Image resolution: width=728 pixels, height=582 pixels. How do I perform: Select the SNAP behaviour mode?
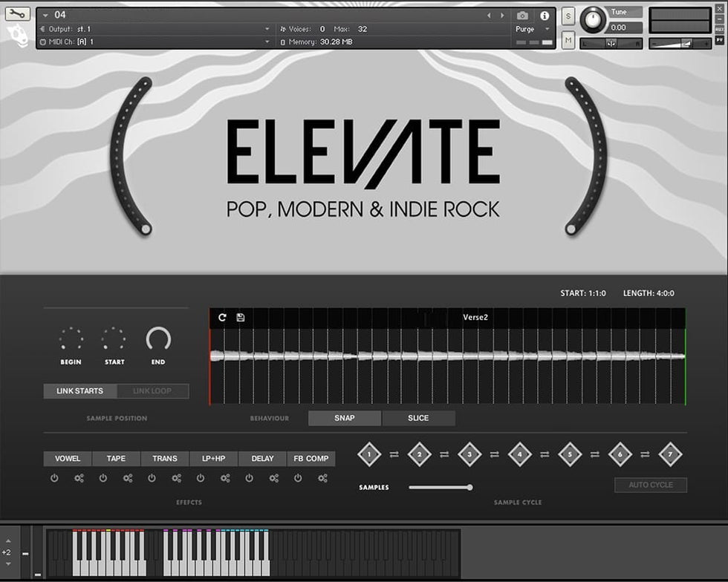click(345, 418)
